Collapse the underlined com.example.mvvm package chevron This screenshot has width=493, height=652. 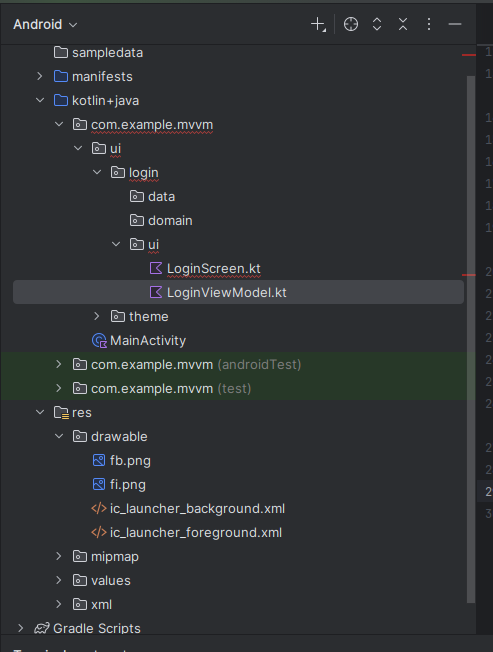(x=59, y=124)
